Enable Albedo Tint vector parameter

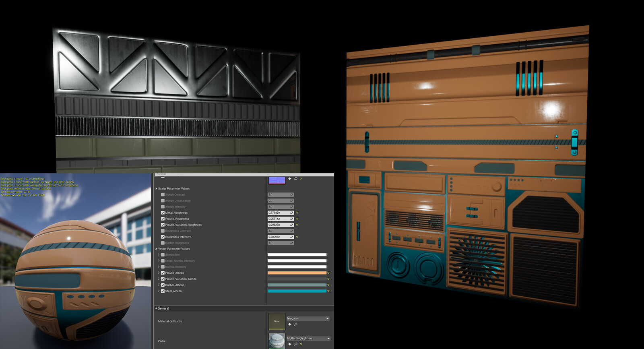pyautogui.click(x=163, y=255)
